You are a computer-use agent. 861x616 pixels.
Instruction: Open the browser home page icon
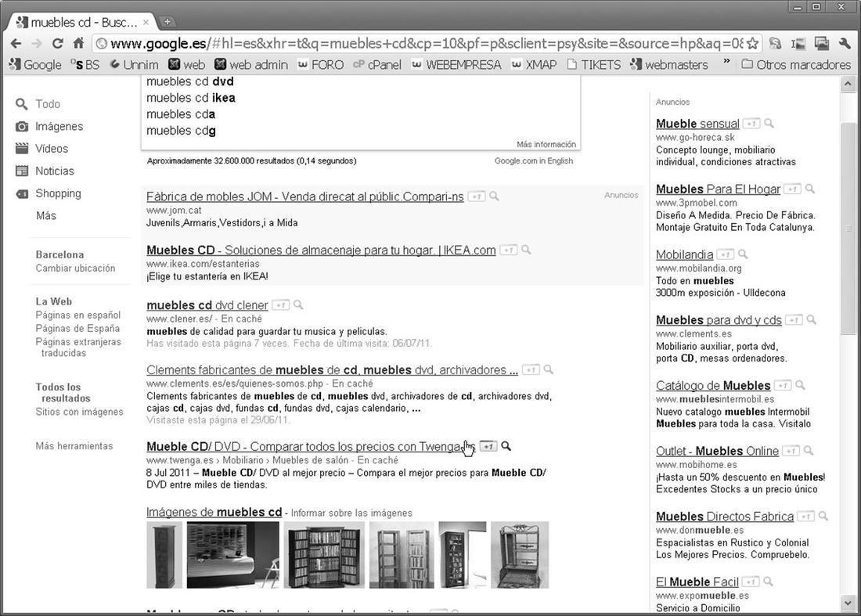coord(78,43)
